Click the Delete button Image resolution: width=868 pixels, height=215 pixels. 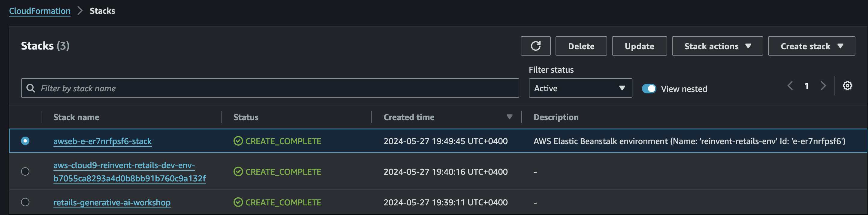pyautogui.click(x=581, y=46)
